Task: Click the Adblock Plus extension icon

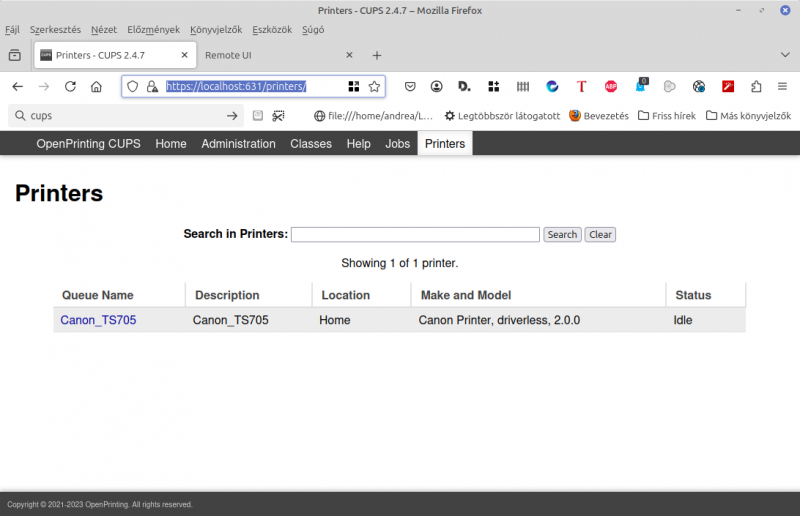Action: pos(611,87)
